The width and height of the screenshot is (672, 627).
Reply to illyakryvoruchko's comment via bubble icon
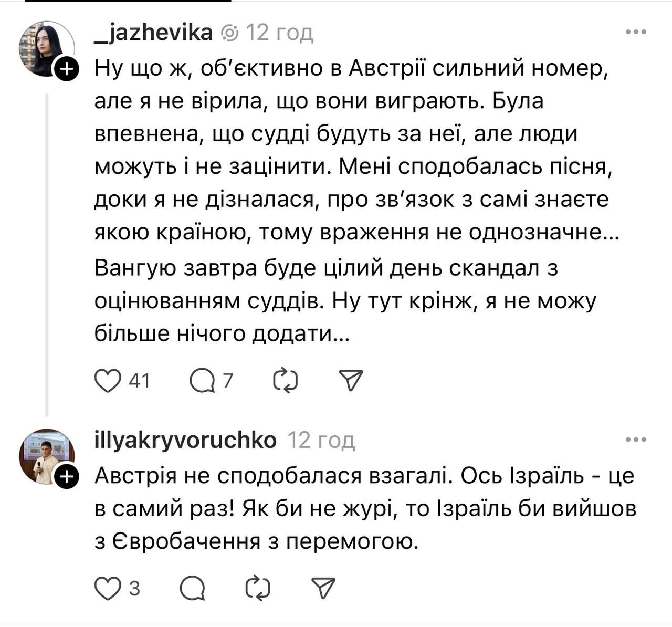[192, 589]
